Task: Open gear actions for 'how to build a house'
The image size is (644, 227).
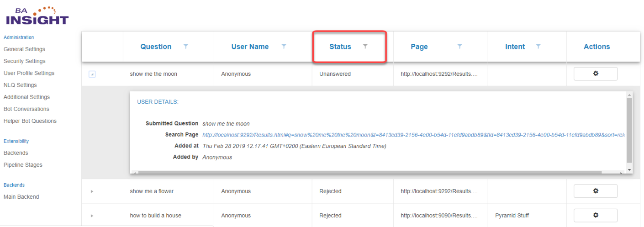Action: 595,215
